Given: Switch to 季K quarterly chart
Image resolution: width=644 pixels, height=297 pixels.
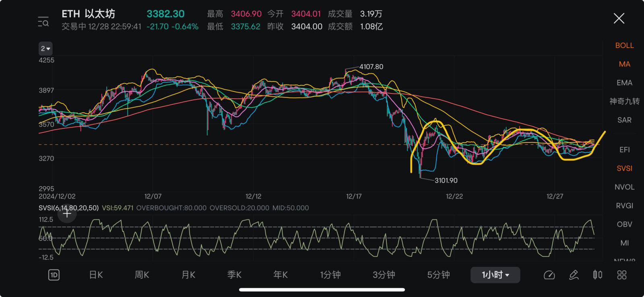Looking at the screenshot, I should coord(234,275).
